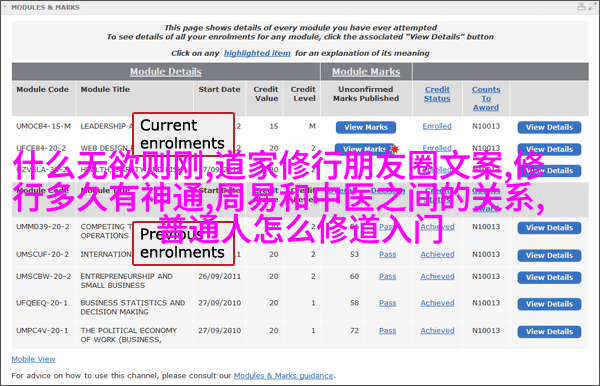Select module code UMSCUF-20-2
Viewport: 600px width, 386px height.
coord(42,254)
